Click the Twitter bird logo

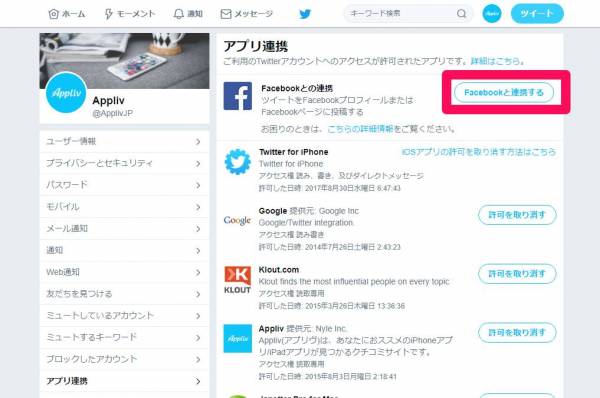coord(305,14)
